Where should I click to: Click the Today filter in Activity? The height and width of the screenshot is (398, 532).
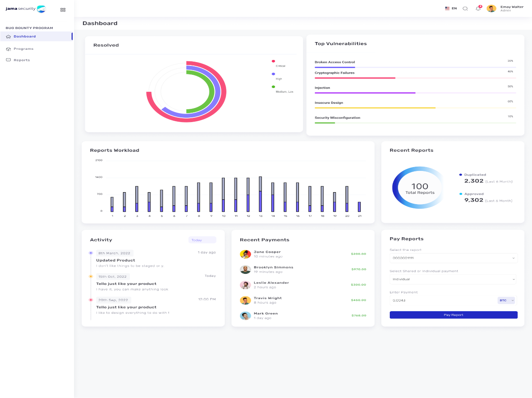[202, 240]
